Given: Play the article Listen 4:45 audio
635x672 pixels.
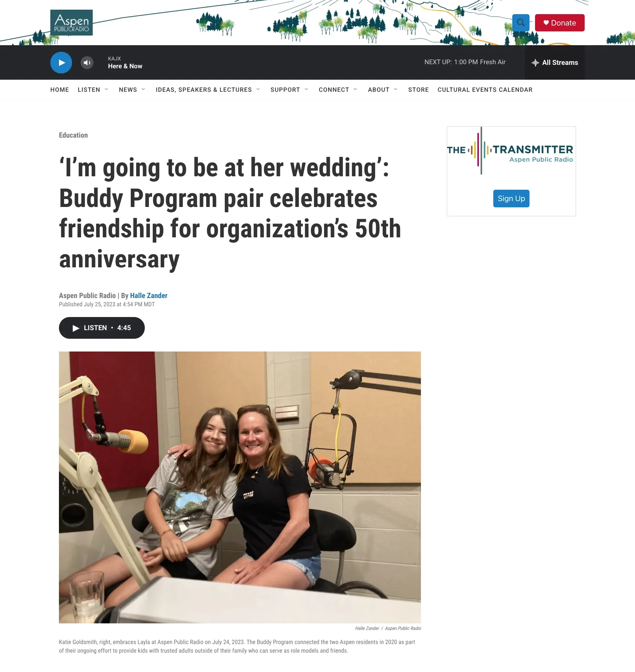Looking at the screenshot, I should [x=102, y=328].
